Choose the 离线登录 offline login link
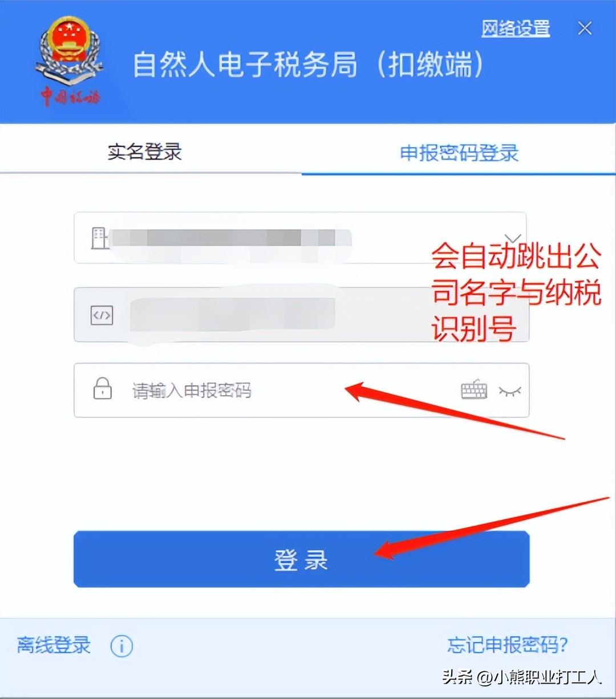Screen dimensions: 616x699 [x=54, y=645]
